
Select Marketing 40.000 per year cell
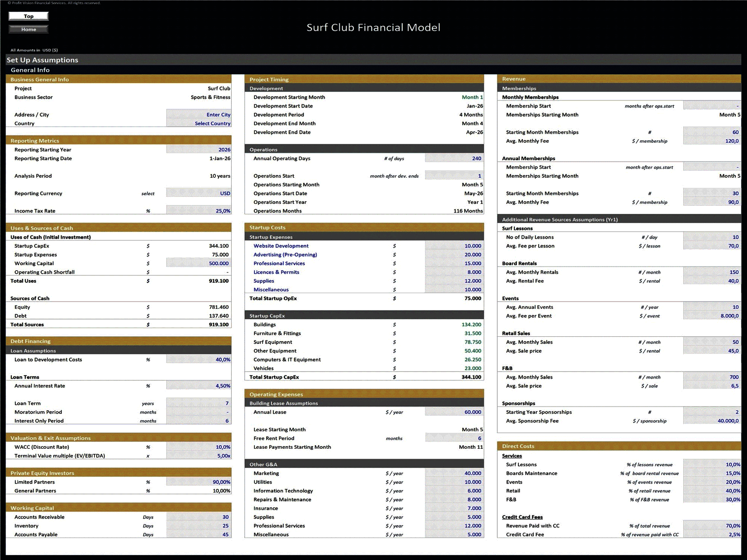click(x=454, y=473)
